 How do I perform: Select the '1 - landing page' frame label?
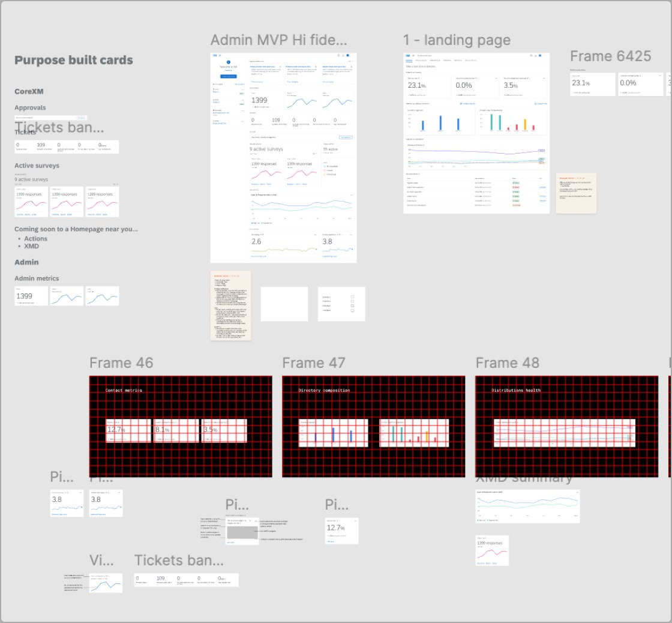point(457,40)
